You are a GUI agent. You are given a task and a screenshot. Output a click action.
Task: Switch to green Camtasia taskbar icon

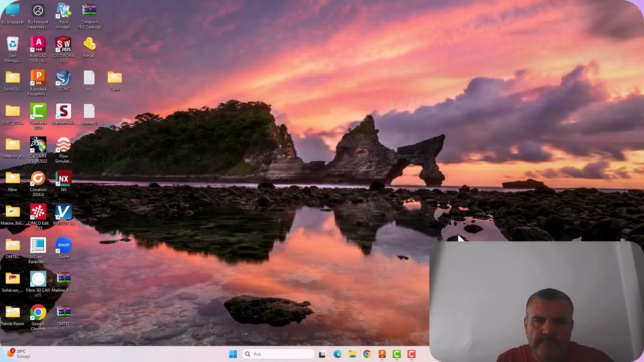tap(396, 354)
